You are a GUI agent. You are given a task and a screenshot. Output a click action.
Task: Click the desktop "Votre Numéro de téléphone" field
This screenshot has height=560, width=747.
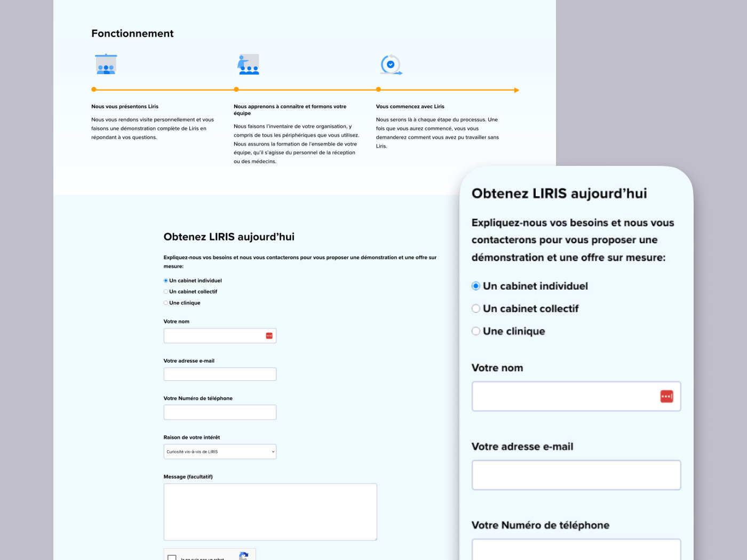(x=220, y=412)
